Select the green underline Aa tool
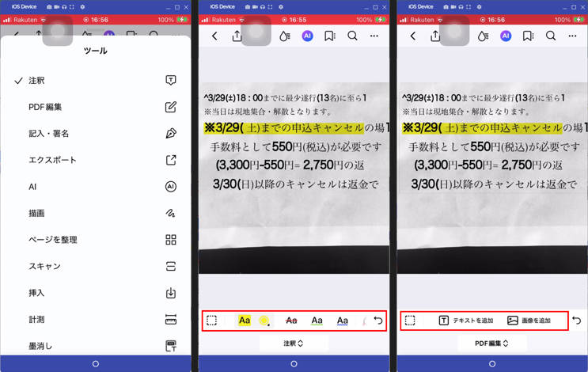588x372 pixels. click(317, 321)
